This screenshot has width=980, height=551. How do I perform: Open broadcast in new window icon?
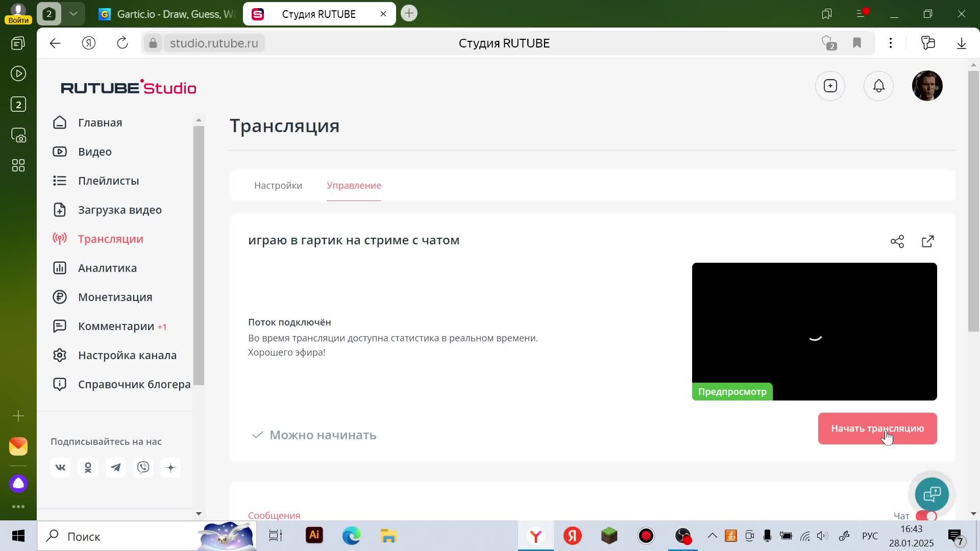click(x=928, y=241)
